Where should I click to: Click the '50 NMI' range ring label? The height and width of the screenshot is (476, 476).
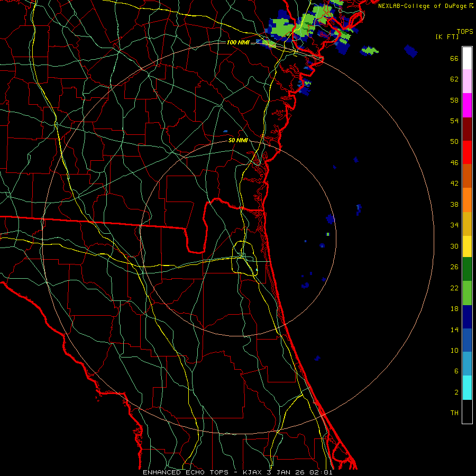[239, 140]
